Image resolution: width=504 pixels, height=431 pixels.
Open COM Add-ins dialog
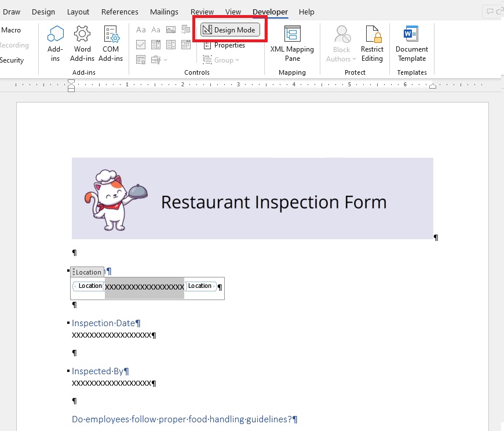point(111,44)
